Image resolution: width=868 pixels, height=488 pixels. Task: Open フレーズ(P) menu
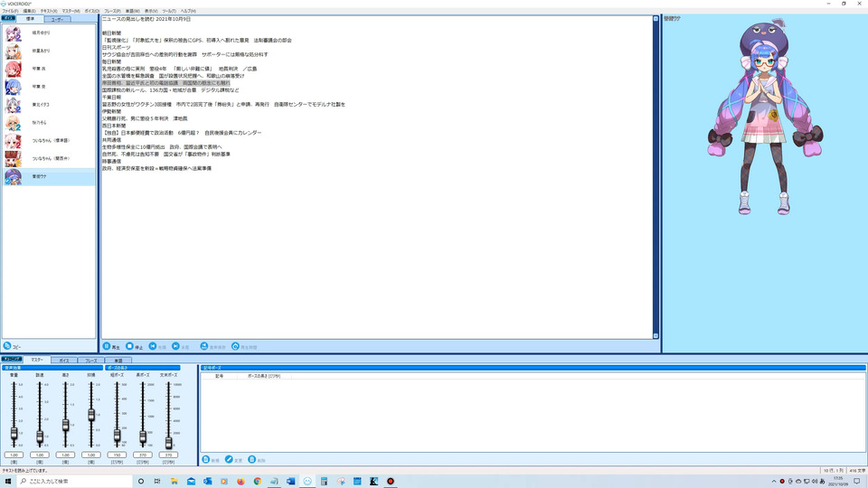pos(112,11)
